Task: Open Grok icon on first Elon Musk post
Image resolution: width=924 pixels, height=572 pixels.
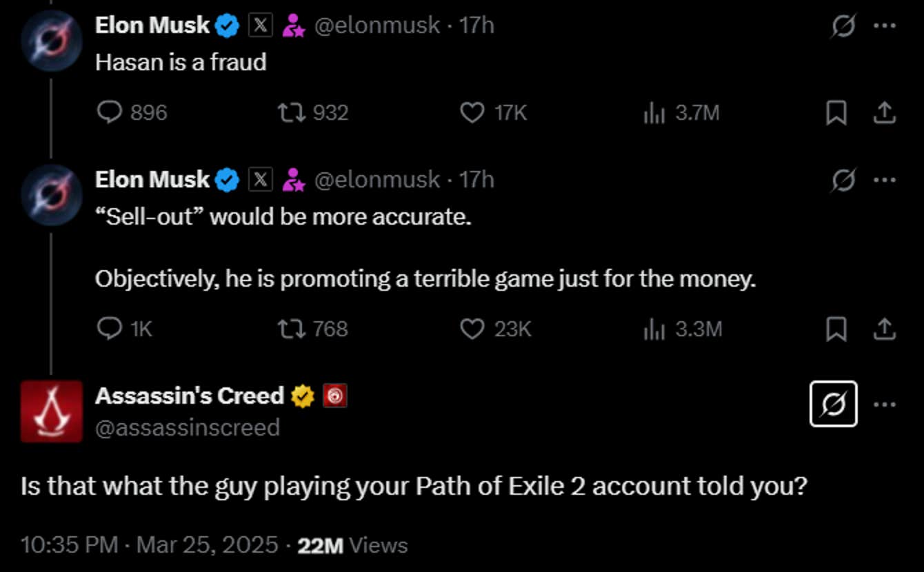Action: 843,27
